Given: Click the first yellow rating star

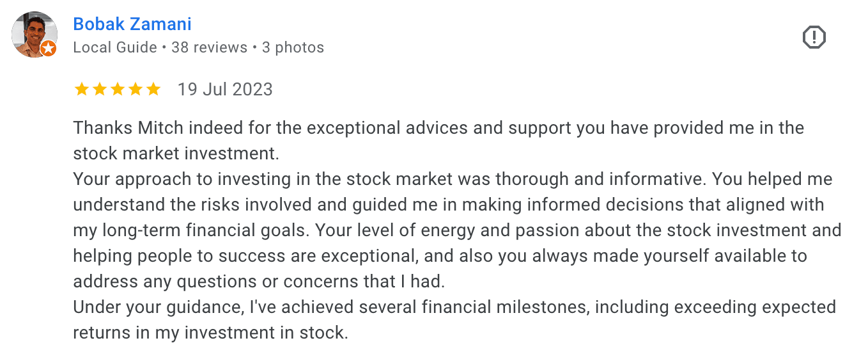Looking at the screenshot, I should (x=82, y=89).
